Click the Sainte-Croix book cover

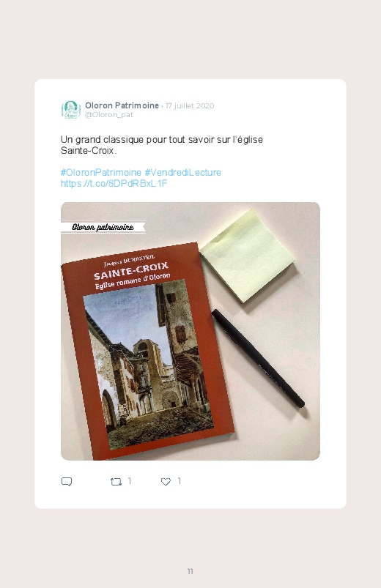coord(148,351)
